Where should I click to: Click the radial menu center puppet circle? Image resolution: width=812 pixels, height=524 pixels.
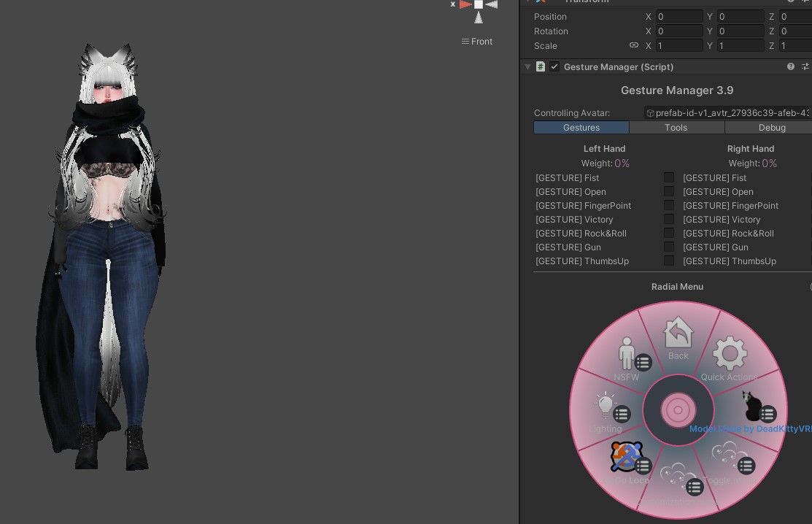678,410
